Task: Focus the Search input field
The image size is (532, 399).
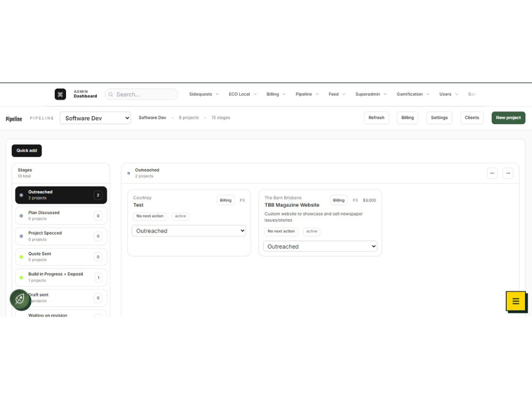Action: (x=142, y=94)
